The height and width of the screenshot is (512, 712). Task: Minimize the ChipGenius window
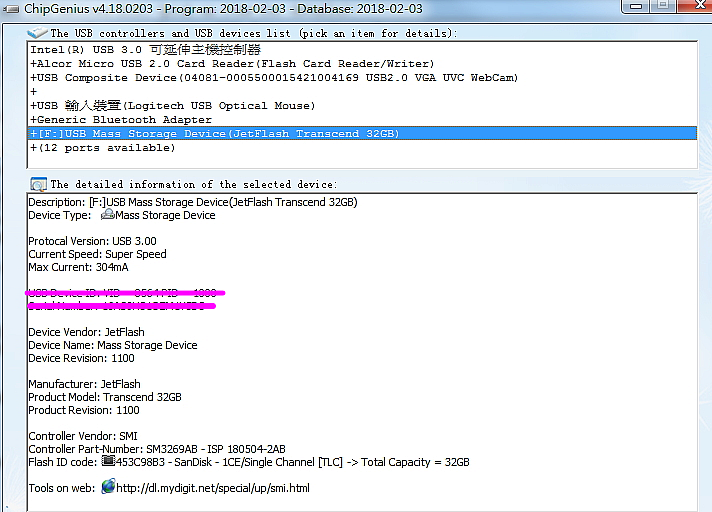click(x=636, y=6)
